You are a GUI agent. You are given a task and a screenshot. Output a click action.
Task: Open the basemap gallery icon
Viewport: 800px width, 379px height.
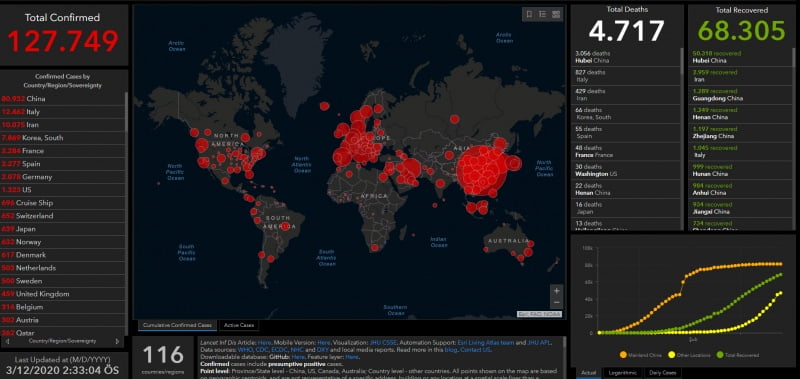[556, 14]
